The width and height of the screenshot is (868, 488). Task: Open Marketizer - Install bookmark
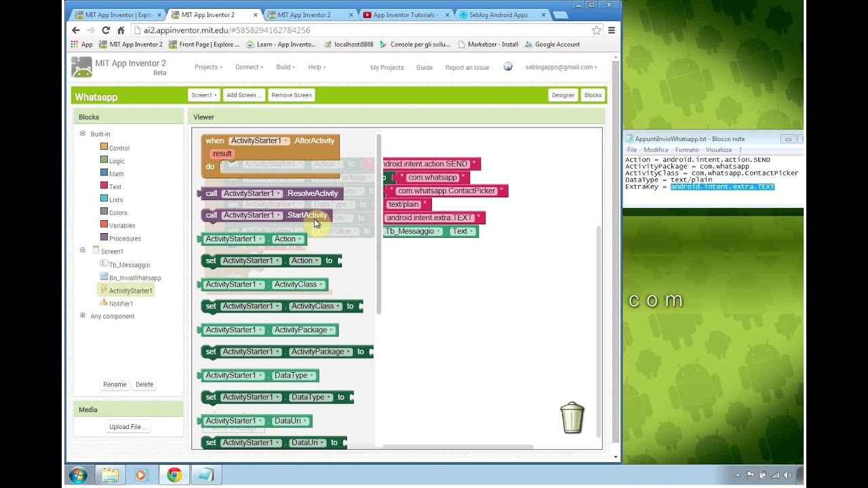[x=488, y=45]
